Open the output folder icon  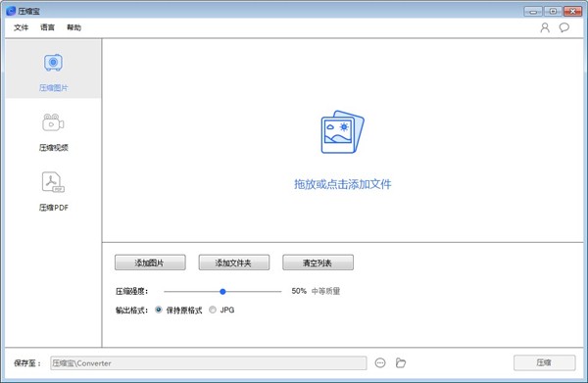(401, 362)
